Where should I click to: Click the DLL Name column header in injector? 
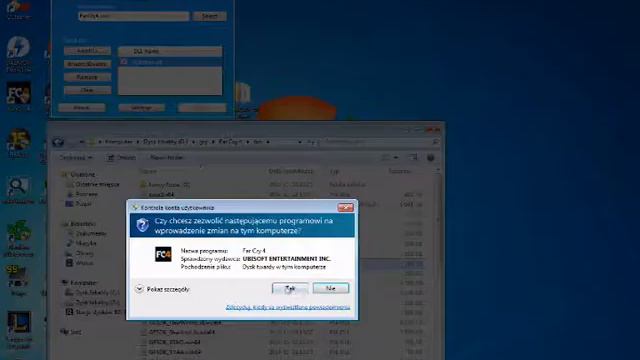pyautogui.click(x=170, y=51)
